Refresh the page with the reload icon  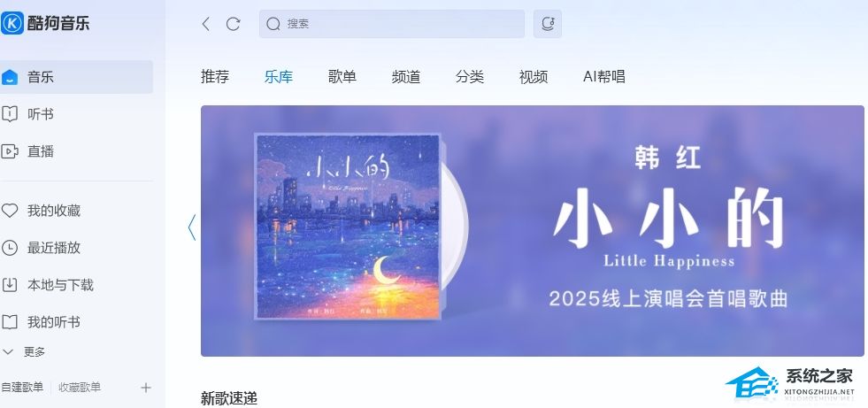pyautogui.click(x=233, y=24)
